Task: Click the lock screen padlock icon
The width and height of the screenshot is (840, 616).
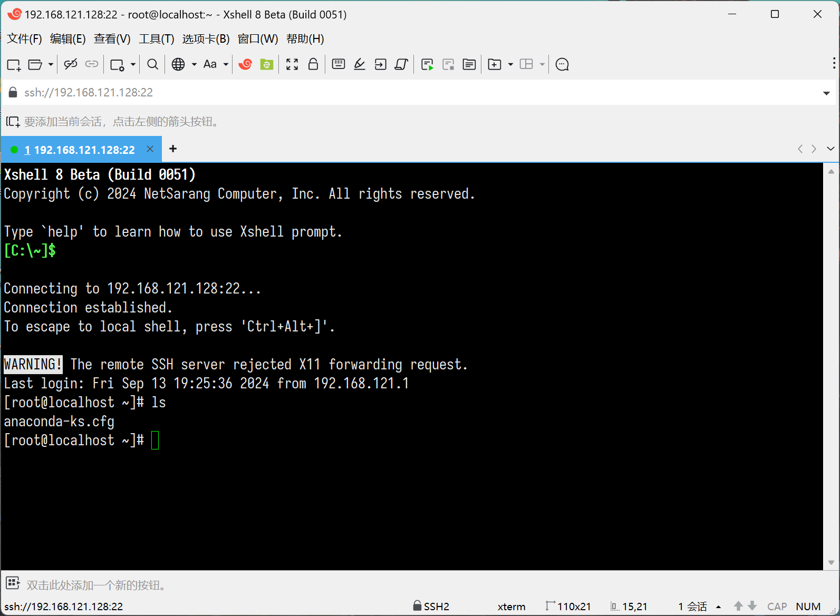Action: click(x=313, y=64)
